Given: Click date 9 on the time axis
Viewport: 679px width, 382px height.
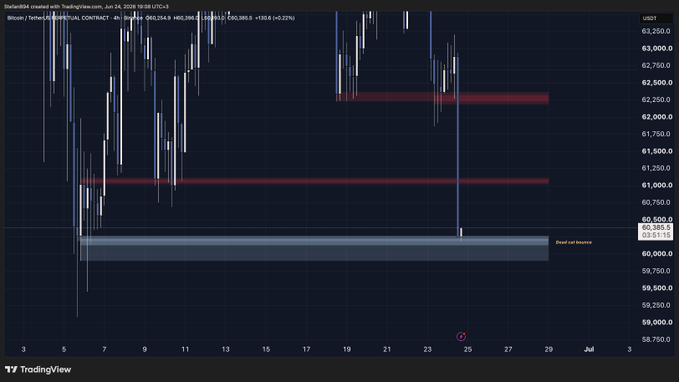Looking at the screenshot, I should tap(145, 349).
